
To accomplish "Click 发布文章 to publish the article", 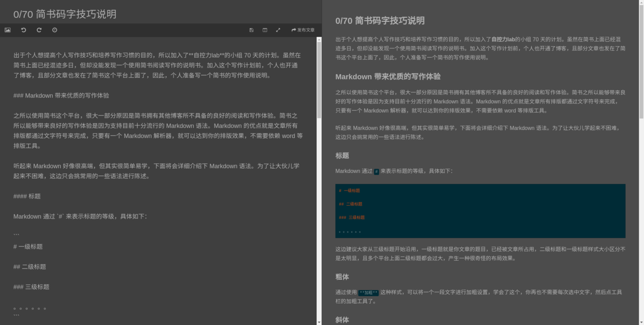I will [x=303, y=30].
